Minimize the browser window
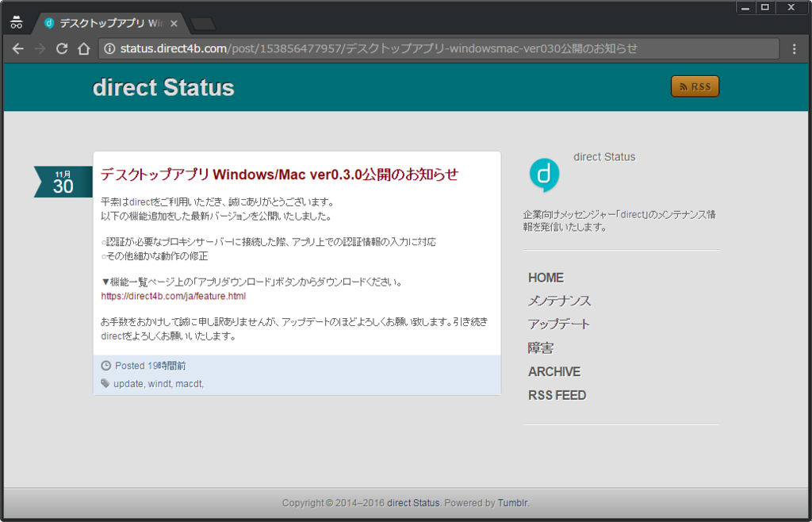 [x=745, y=8]
